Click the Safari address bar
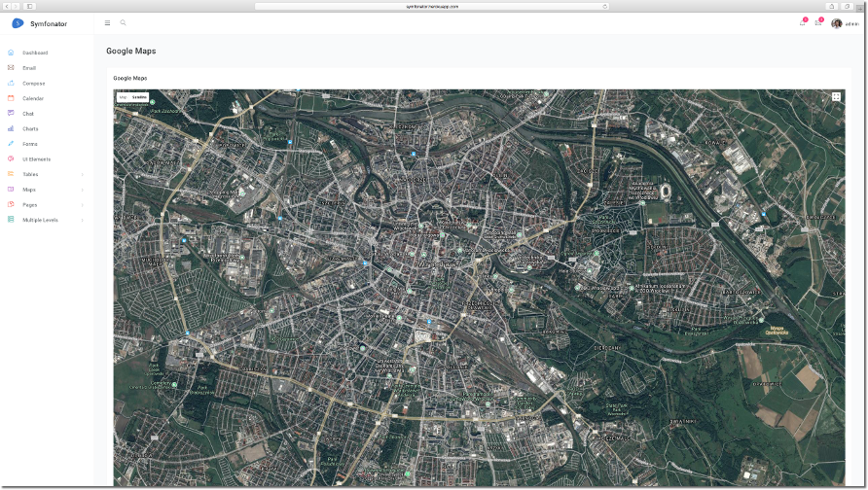Screen dimensions: 868x490 (432, 7)
